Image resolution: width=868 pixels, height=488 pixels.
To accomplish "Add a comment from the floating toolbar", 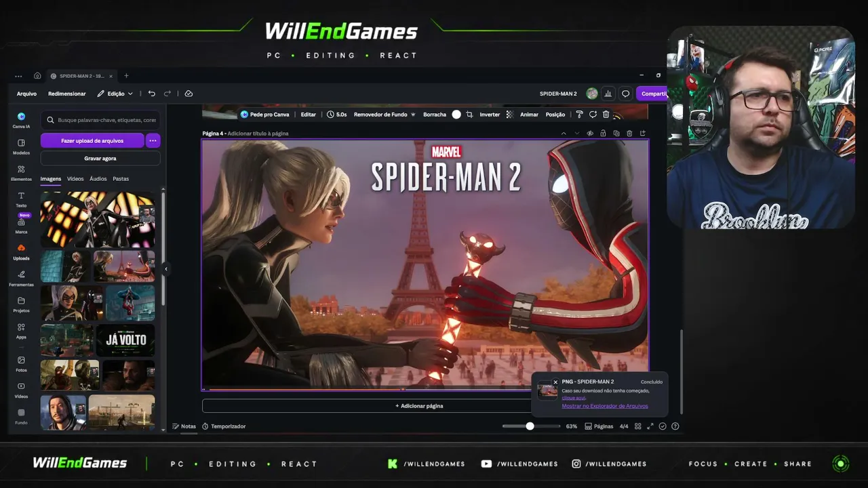I will [593, 115].
